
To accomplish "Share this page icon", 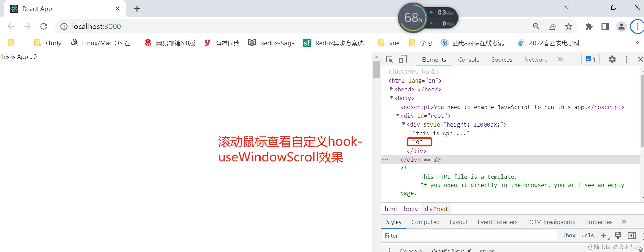I will point(552,26).
